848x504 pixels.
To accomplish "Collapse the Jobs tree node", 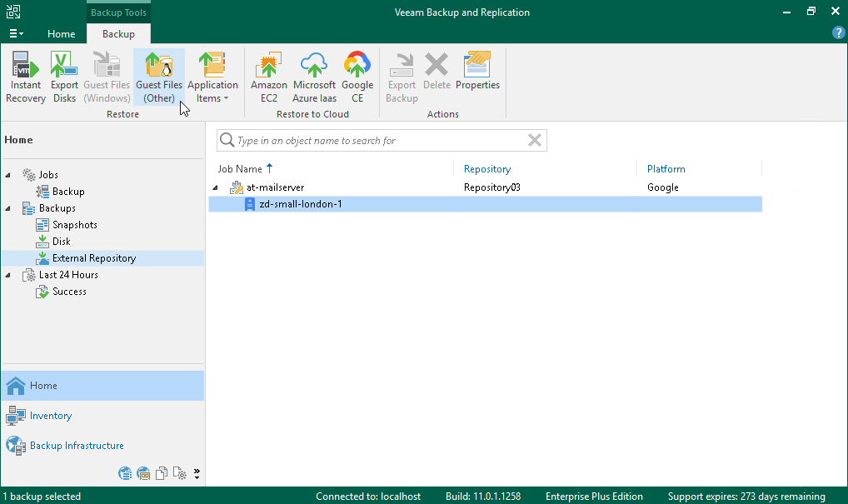I will [7, 175].
